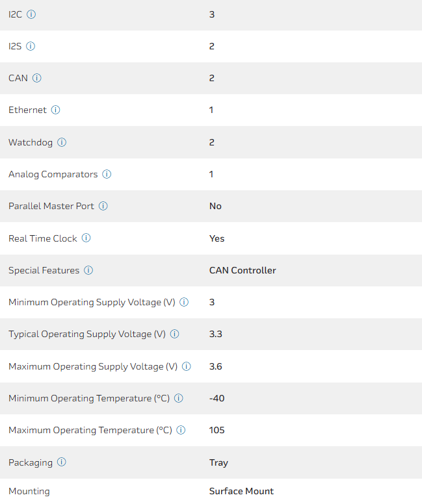Open info for Minimum Operating Supply Voltage

coord(184,302)
